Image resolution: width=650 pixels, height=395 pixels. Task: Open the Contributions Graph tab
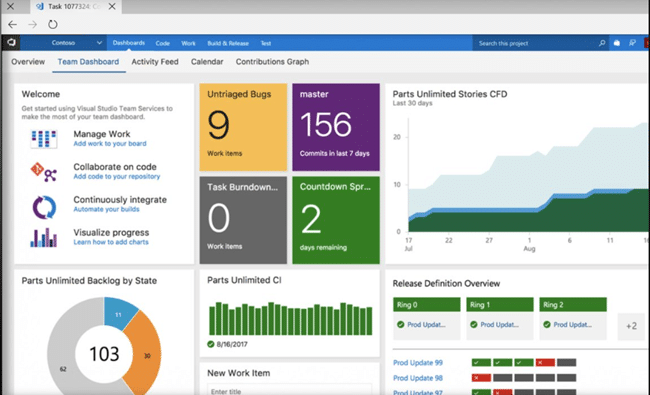click(x=272, y=62)
